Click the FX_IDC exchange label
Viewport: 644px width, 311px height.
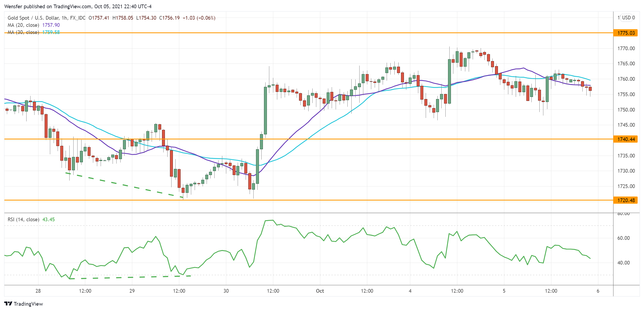pyautogui.click(x=78, y=18)
